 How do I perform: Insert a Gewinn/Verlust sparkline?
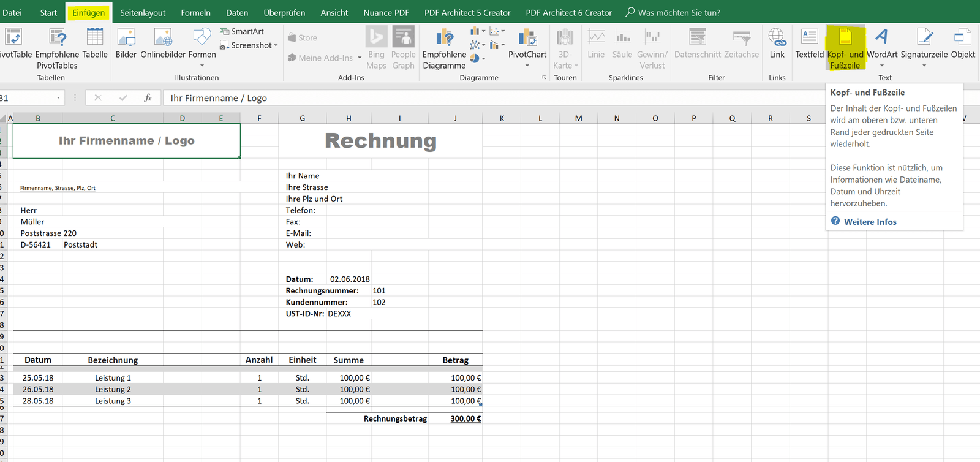(652, 48)
